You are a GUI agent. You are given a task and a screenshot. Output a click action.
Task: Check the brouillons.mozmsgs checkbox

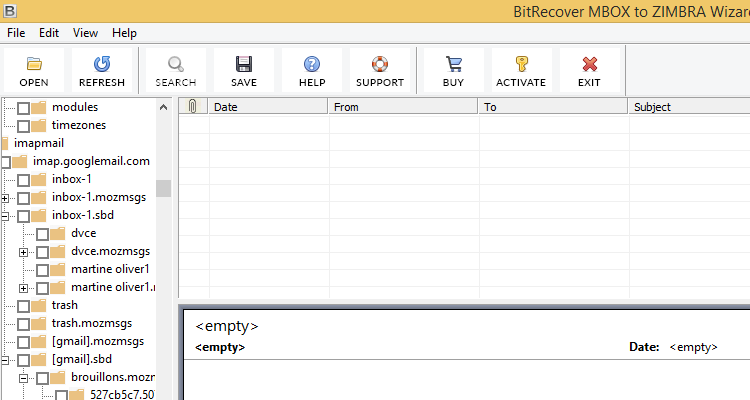(x=43, y=378)
